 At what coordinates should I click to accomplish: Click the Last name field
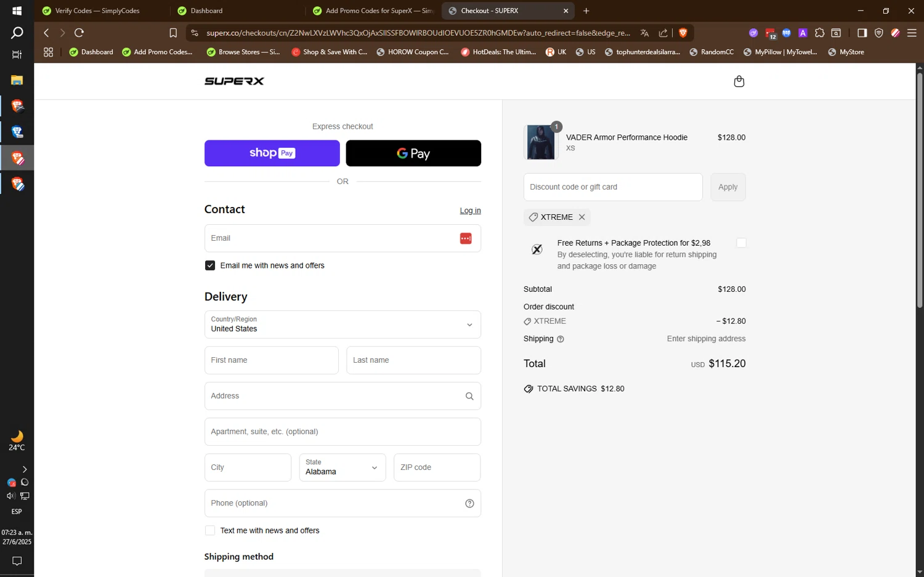[x=413, y=361]
